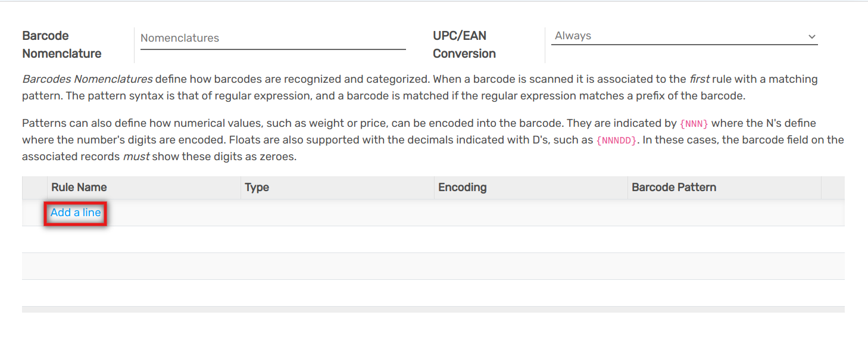Image resolution: width=868 pixels, height=340 pixels.
Task: Click the UPC/EAN Conversion field label
Action: click(464, 45)
